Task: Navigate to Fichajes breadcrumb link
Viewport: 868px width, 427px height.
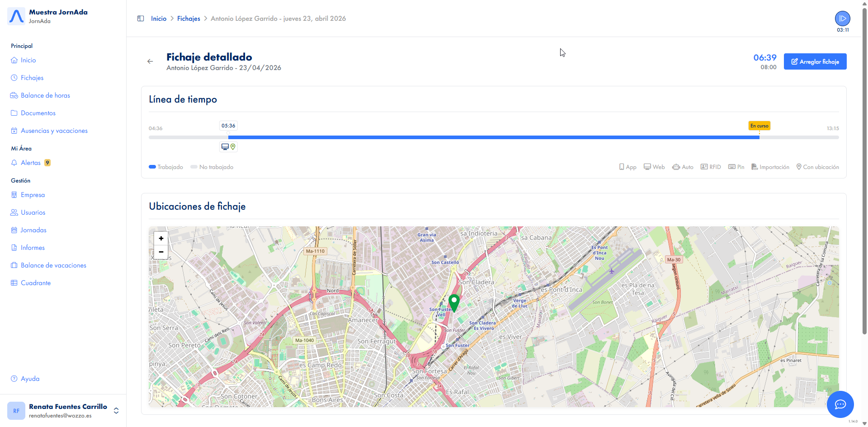Action: [189, 19]
